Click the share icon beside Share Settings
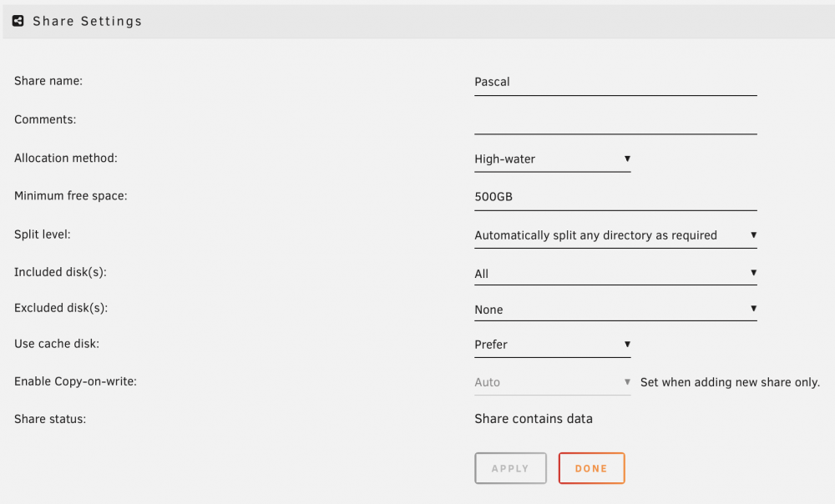835x504 pixels. [18, 21]
